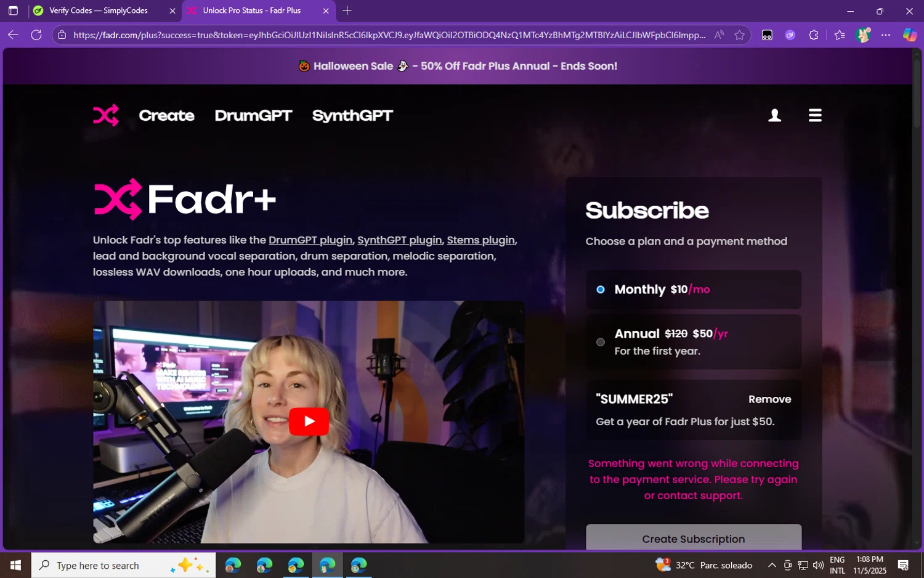Open the favorites list
Screen dimensions: 924x578
click(839, 35)
